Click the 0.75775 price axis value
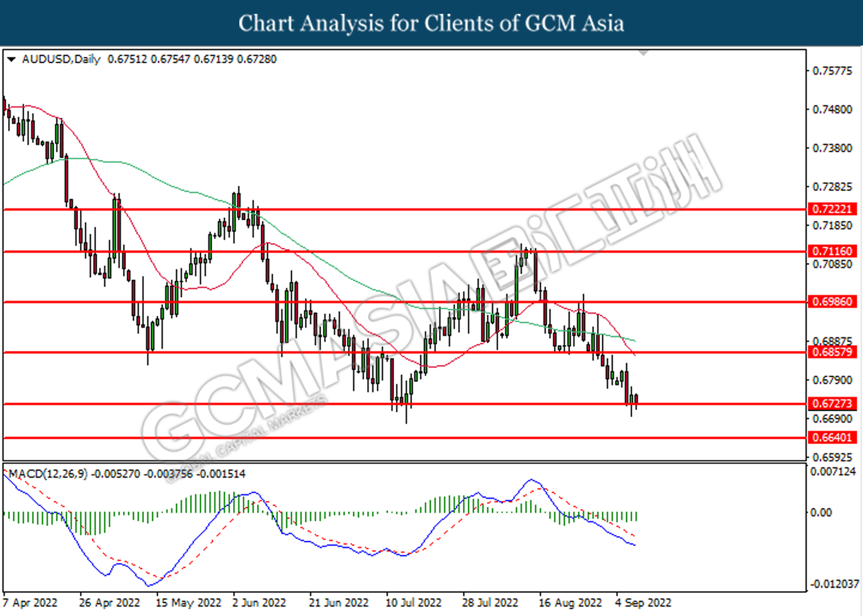 click(x=832, y=71)
